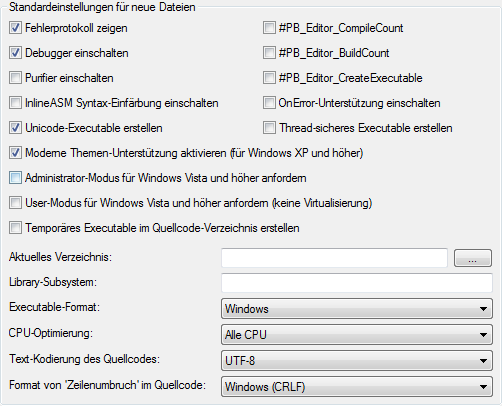
Task: Expand the CPU-Optimierung combo box
Action: pyautogui.click(x=357, y=335)
